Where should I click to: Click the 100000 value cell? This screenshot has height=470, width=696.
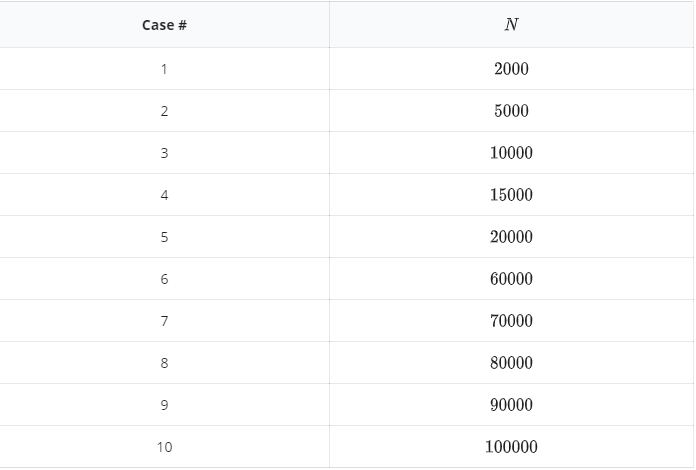[x=511, y=447]
